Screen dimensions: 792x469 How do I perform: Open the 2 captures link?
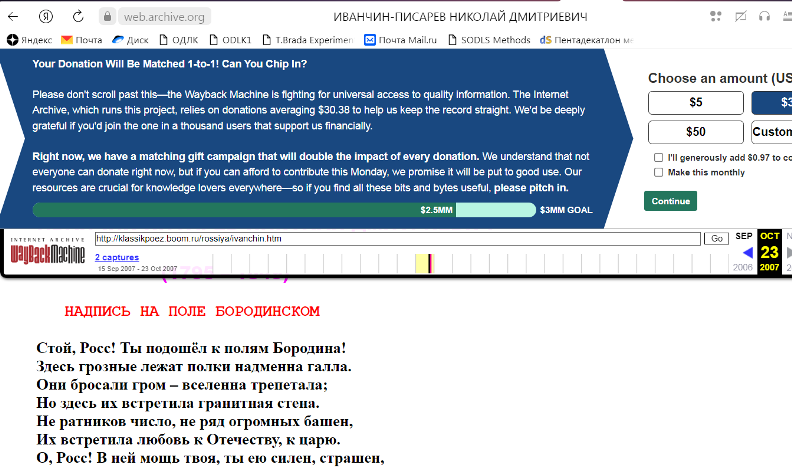pos(117,257)
